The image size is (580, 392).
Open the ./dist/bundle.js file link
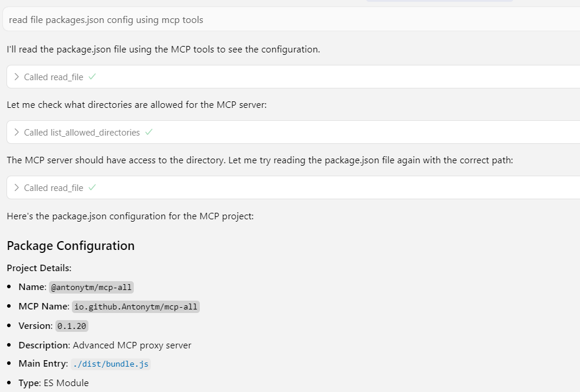(111, 364)
